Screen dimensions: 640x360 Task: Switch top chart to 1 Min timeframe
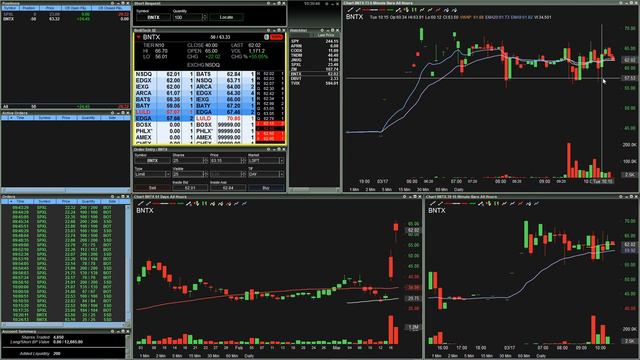tap(353, 189)
